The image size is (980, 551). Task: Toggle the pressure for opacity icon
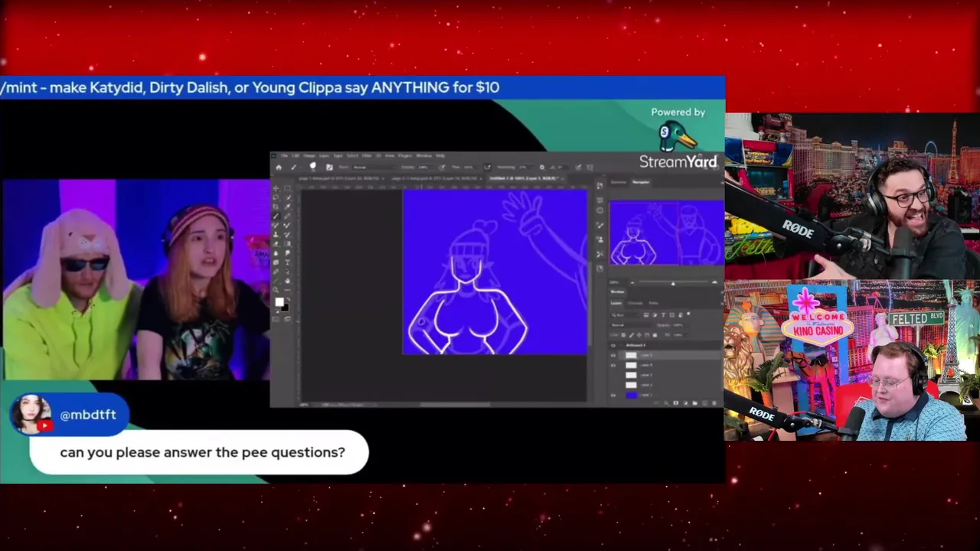point(442,168)
